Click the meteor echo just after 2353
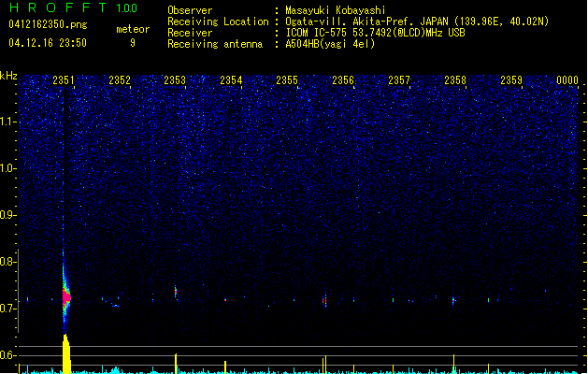This screenshot has height=374, width=588. [176, 292]
